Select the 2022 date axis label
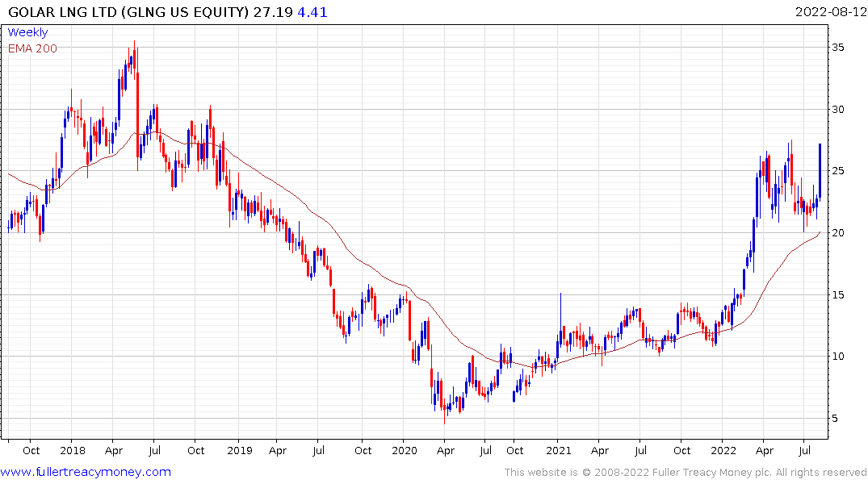Viewport: 868px width, 484px height. pyautogui.click(x=723, y=450)
